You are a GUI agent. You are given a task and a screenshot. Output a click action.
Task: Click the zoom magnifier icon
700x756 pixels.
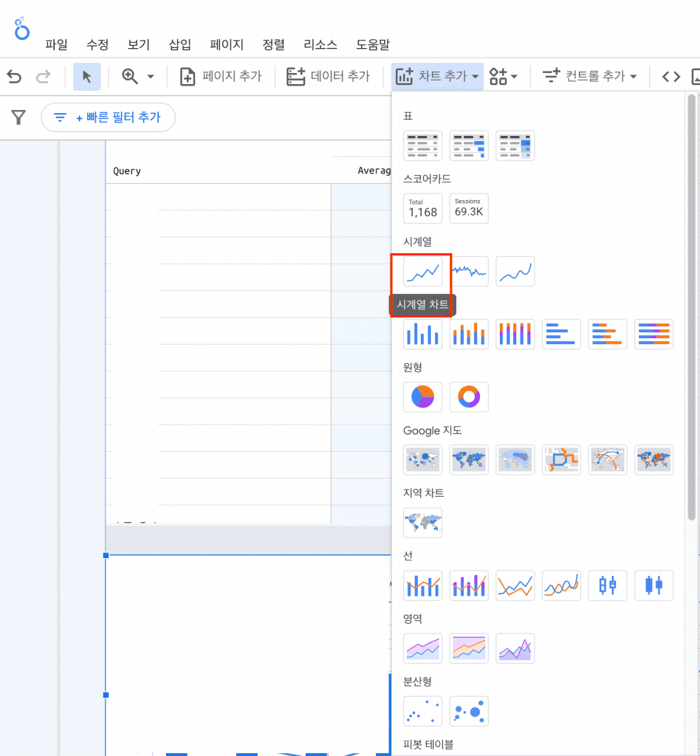point(130,76)
